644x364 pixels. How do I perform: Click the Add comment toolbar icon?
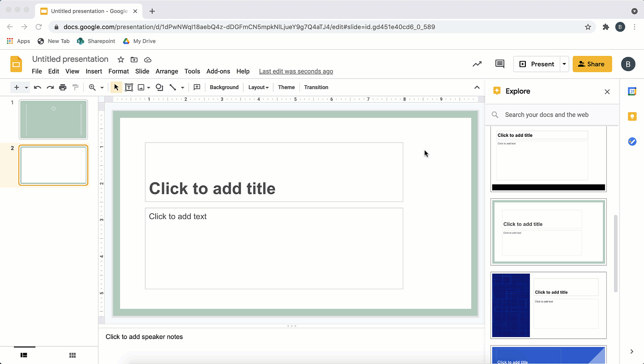pos(197,87)
